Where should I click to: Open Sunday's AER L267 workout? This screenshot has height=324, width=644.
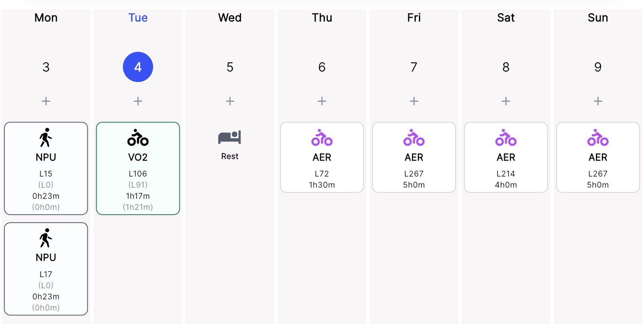click(598, 157)
